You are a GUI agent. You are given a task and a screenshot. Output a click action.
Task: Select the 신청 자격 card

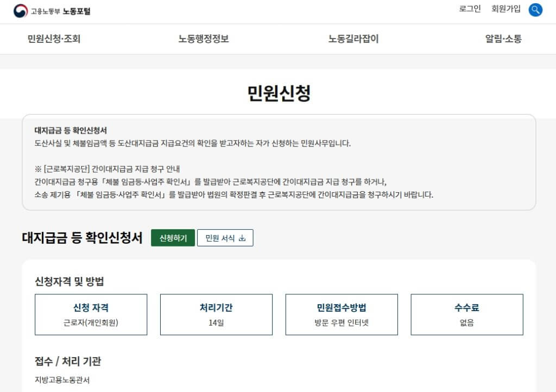click(x=91, y=314)
